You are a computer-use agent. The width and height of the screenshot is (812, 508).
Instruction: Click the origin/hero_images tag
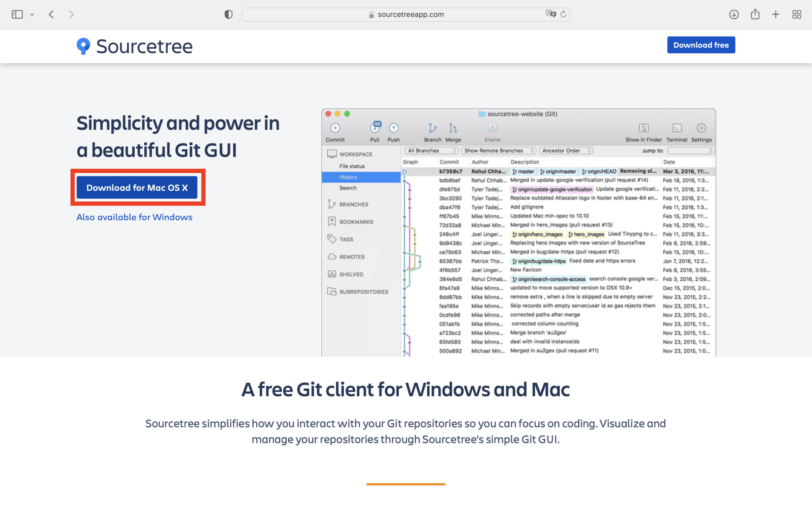pos(537,234)
